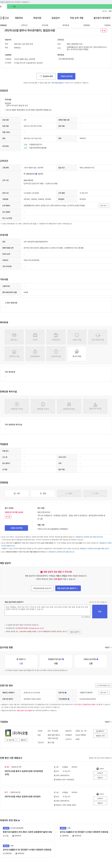Image resolution: width=112 pixels, height=868 pixels.
Task: Click the heart icon in 관심정보 등록
Action: pos(41,76)
